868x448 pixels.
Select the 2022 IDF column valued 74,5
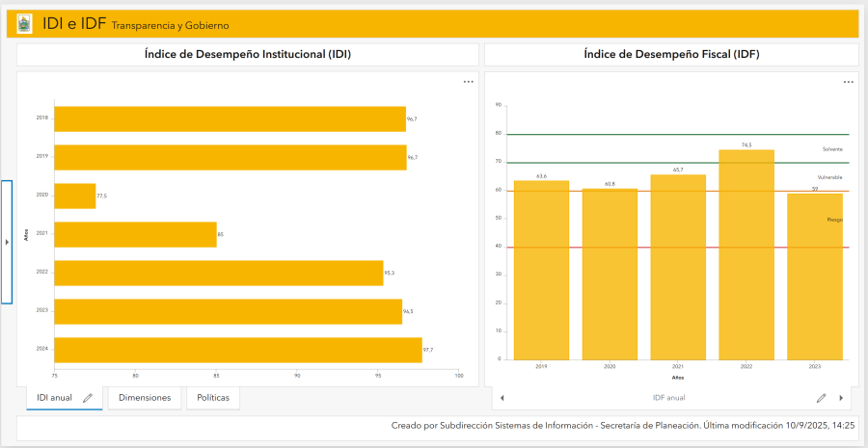tap(746, 254)
